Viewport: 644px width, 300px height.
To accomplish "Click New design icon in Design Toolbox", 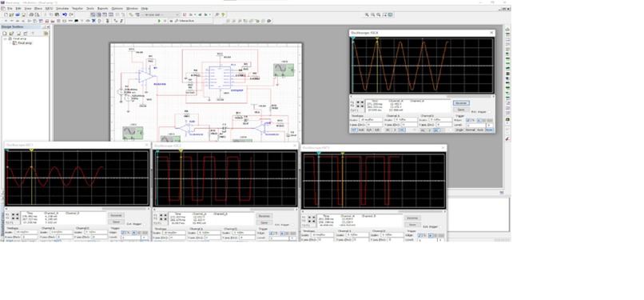I will pos(5,34).
